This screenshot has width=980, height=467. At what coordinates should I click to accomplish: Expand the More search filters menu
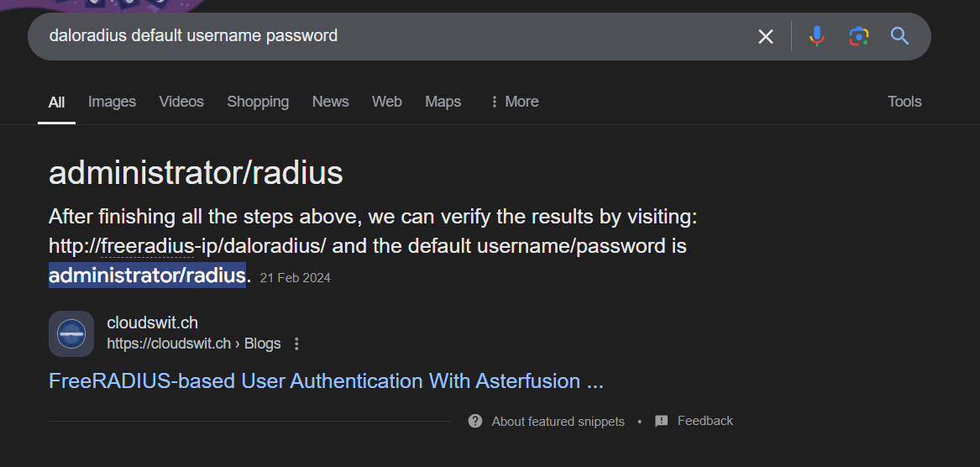[x=514, y=102]
